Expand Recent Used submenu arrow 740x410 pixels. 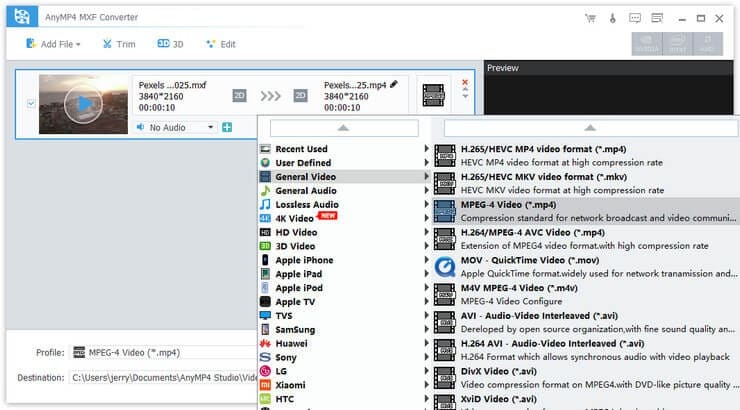426,149
